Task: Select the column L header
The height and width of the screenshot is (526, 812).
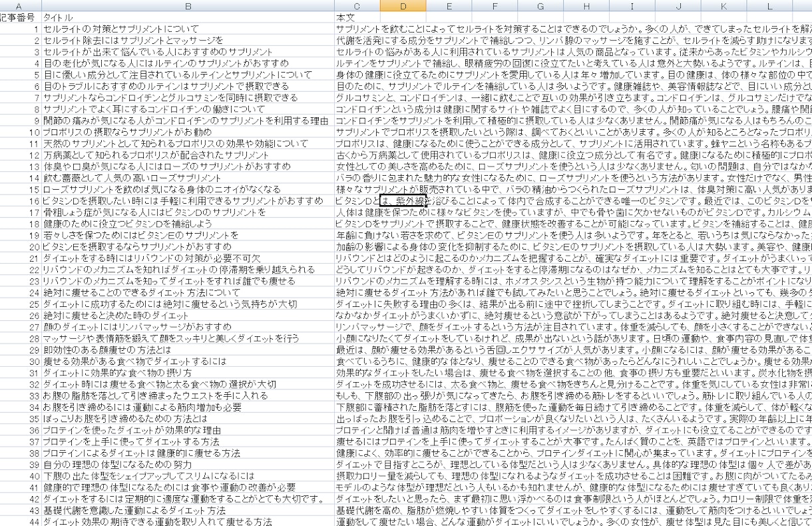Action: pos(769,6)
